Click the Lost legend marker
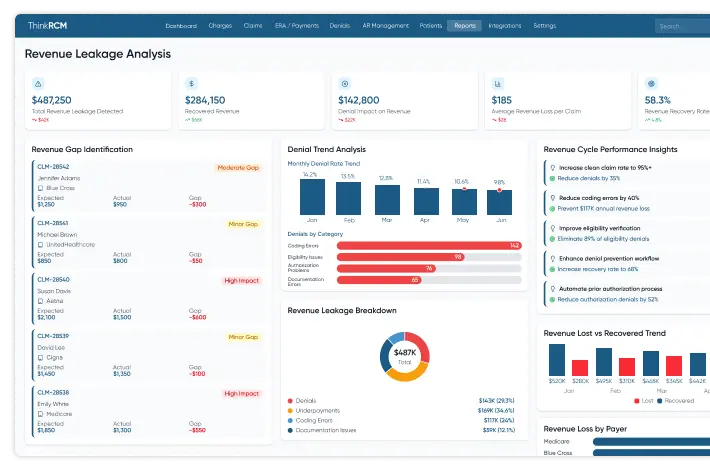This screenshot has width=710, height=470. [x=637, y=401]
